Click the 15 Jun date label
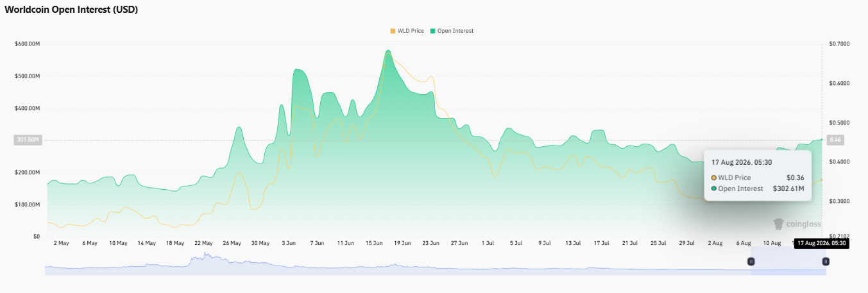 point(374,244)
